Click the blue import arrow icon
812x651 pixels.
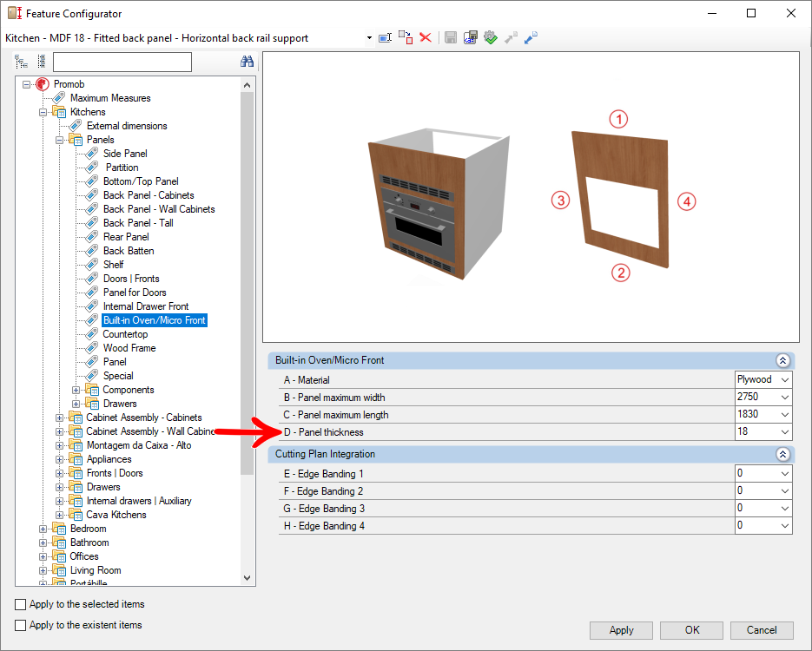pos(531,38)
